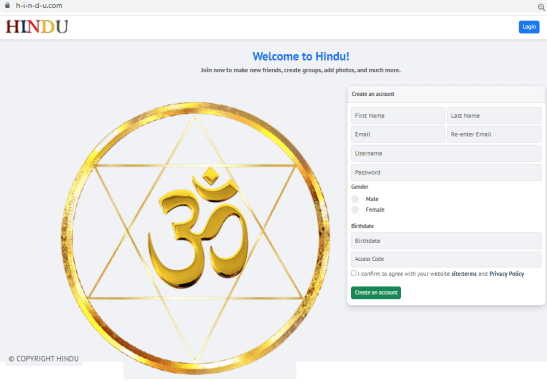The width and height of the screenshot is (547, 383).
Task: Click the h-i-n-d-u.com URL text
Action: (39, 6)
